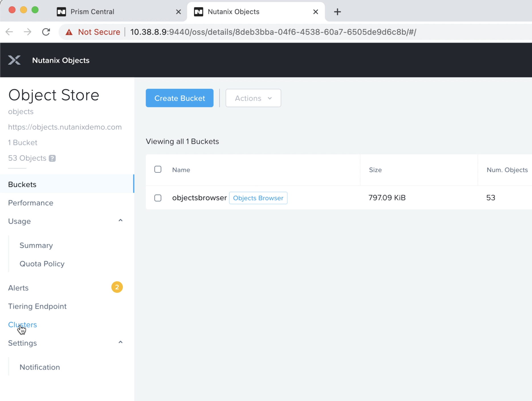Click the alerts count badge showing 2
The image size is (532, 401).
click(x=117, y=287)
